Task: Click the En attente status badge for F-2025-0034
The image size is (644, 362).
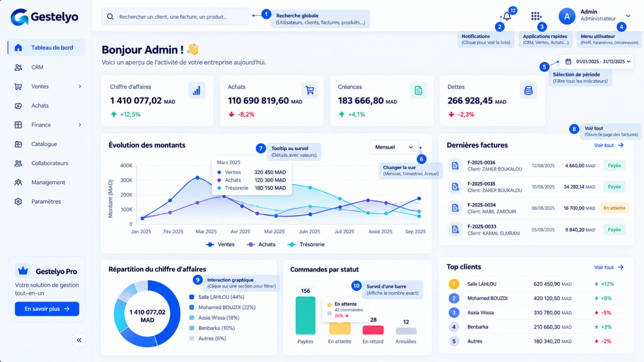Action: [x=614, y=208]
